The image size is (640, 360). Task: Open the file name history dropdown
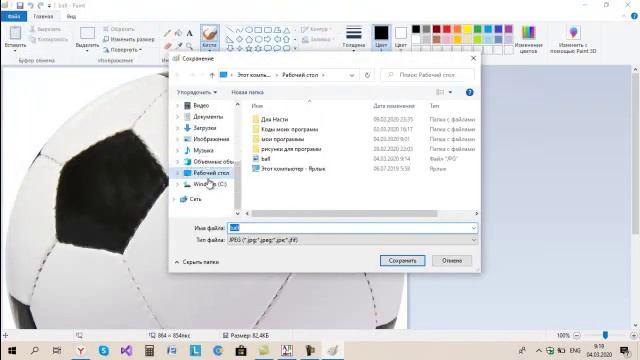coord(473,228)
